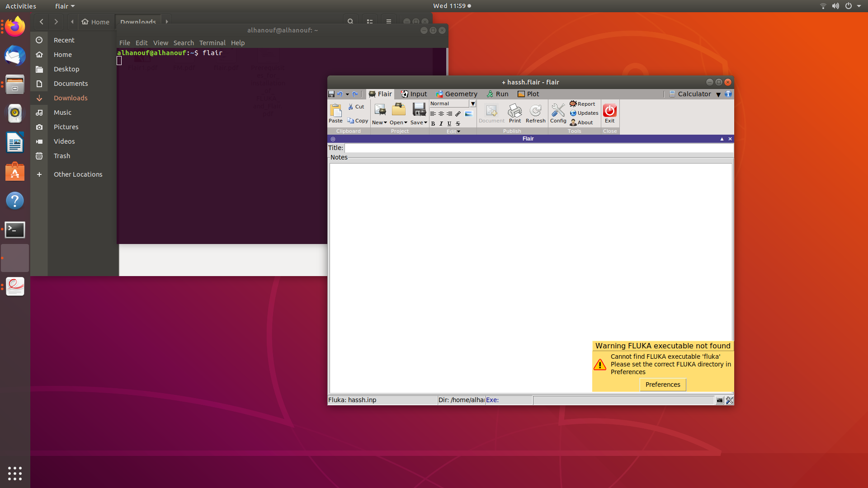Click the Home path button in file manager

(95, 22)
